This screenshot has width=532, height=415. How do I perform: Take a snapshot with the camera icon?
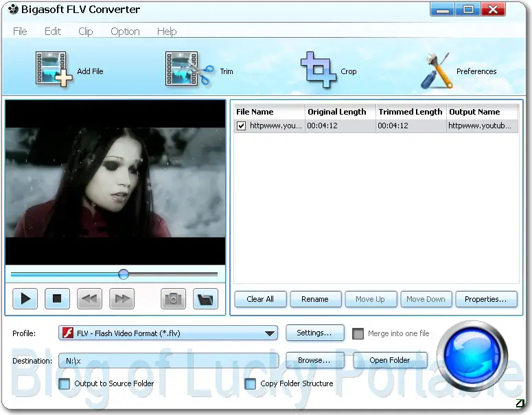point(173,298)
